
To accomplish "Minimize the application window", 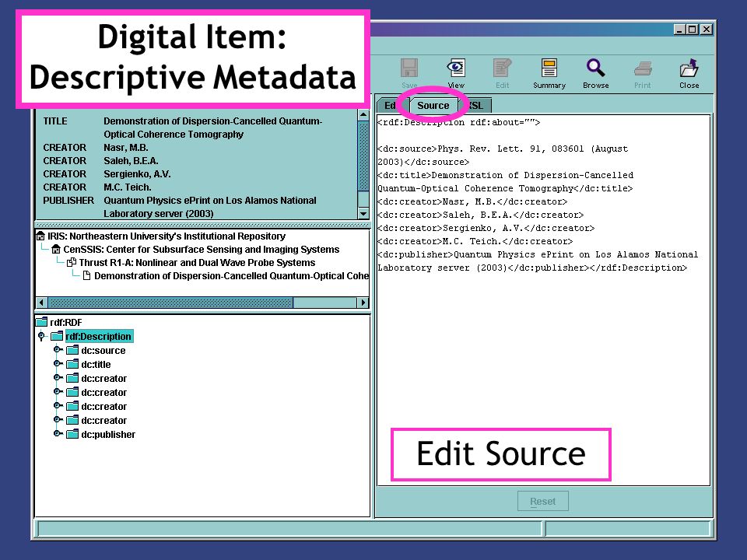I will [x=680, y=30].
